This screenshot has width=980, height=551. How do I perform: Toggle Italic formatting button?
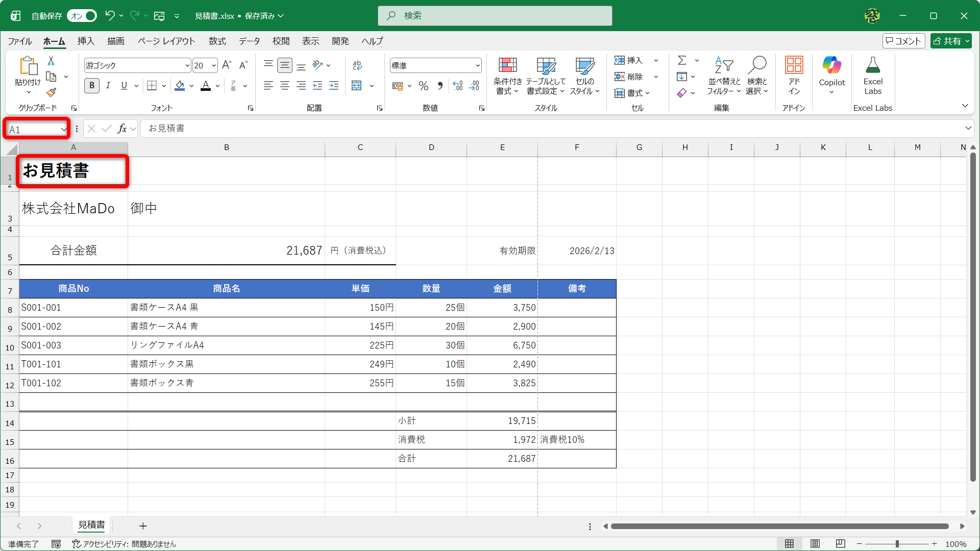pyautogui.click(x=108, y=86)
